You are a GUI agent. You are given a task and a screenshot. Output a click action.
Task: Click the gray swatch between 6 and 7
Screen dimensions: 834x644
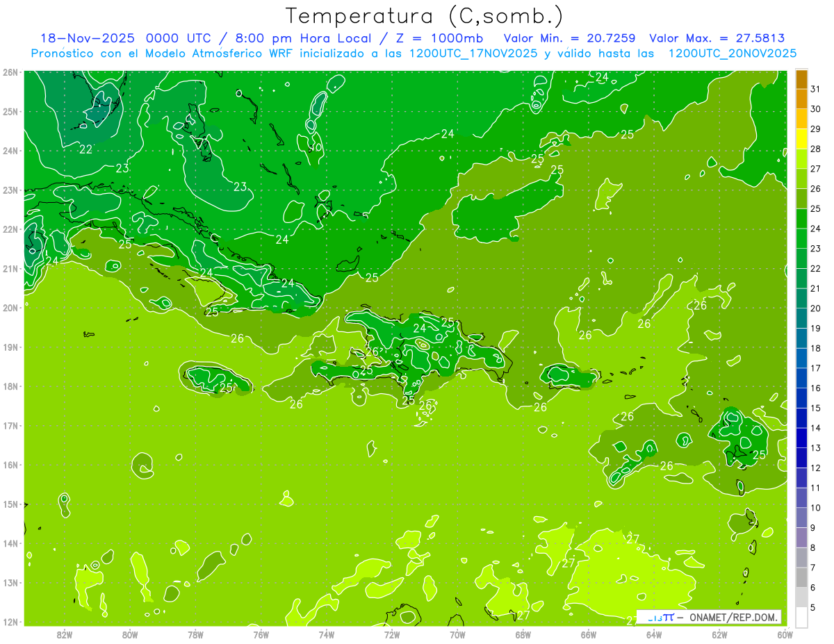802,577
